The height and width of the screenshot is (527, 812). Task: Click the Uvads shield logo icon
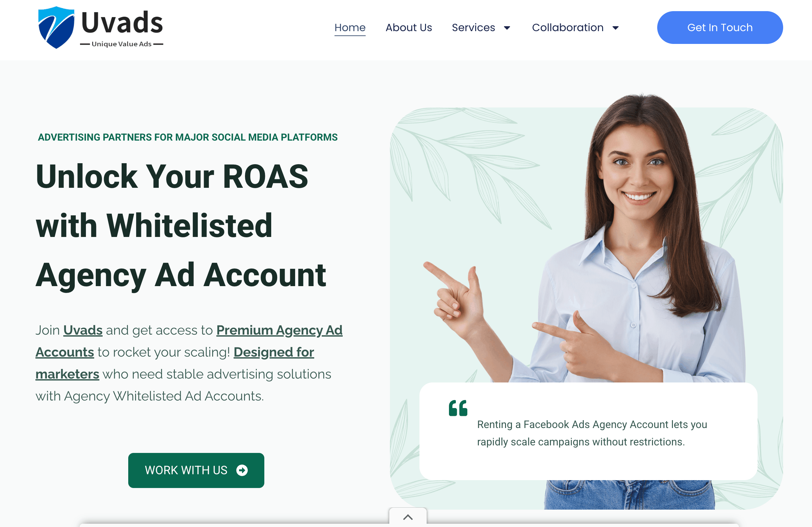[56, 27]
